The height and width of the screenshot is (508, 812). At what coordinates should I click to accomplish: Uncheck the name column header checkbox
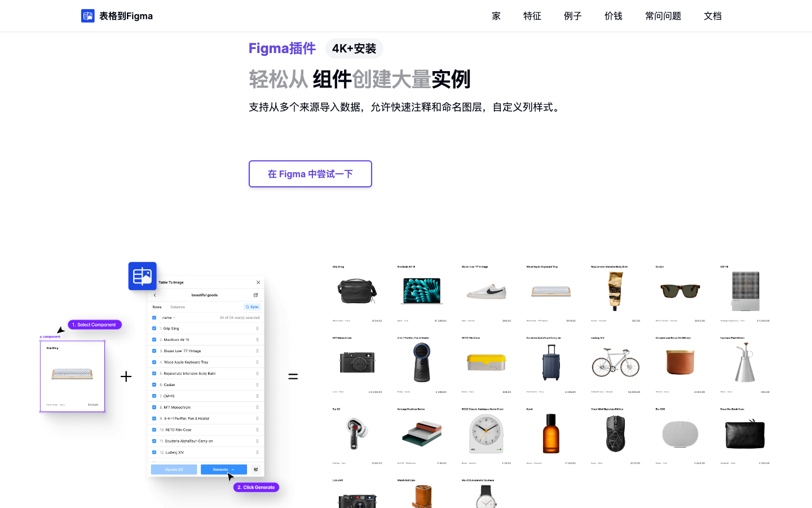tap(155, 318)
